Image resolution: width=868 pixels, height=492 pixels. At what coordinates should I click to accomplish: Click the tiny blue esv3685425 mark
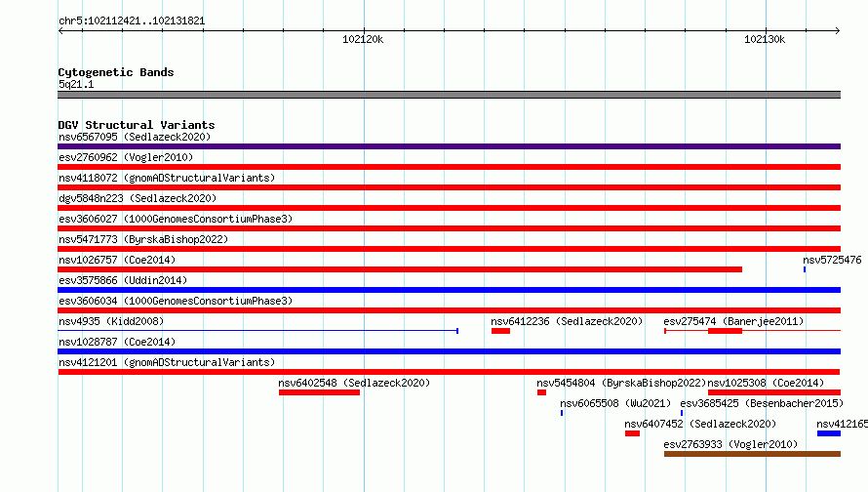[x=682, y=413]
